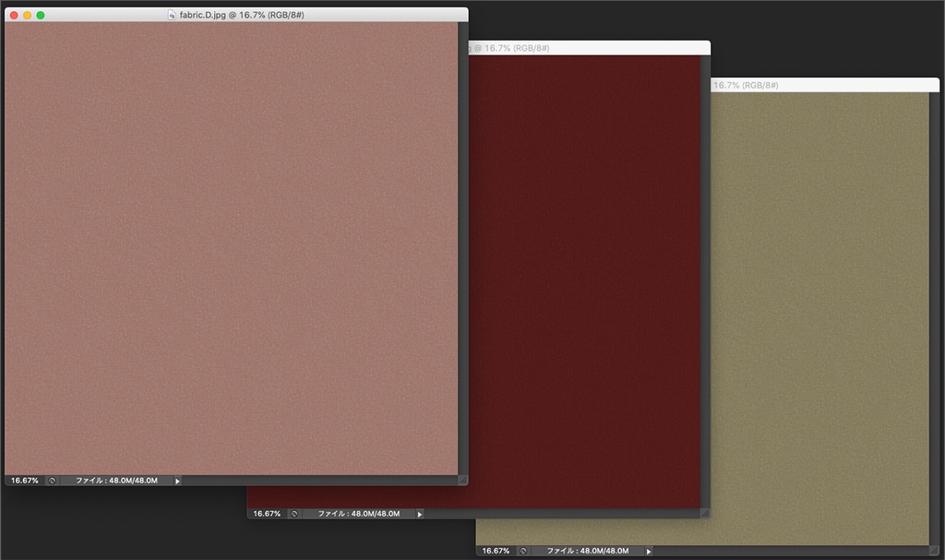This screenshot has height=560, width=945.
Task: Click file size readout in olive window
Action: 588,551
